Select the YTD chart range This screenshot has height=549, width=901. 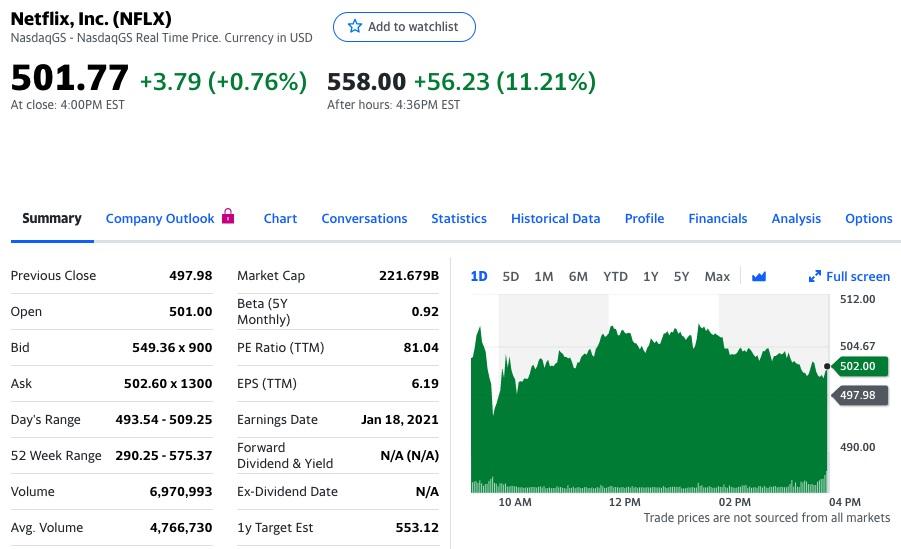pyautogui.click(x=615, y=277)
